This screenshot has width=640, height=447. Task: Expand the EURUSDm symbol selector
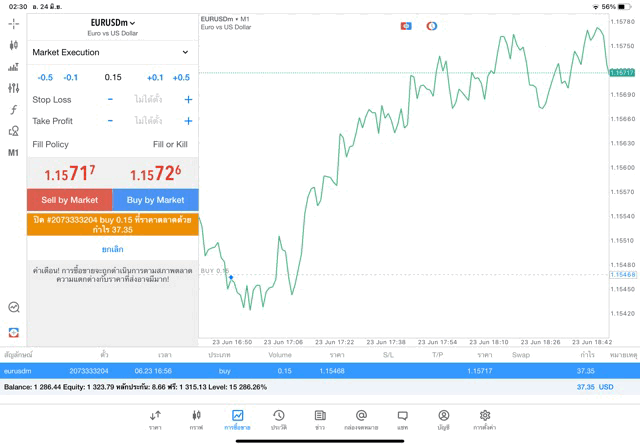112,22
